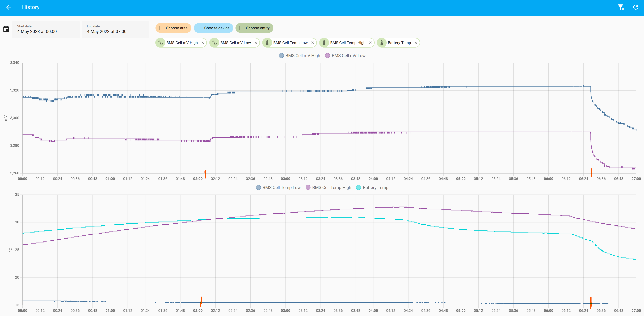Toggle BMS Cell mV Low legend series

[x=345, y=56]
